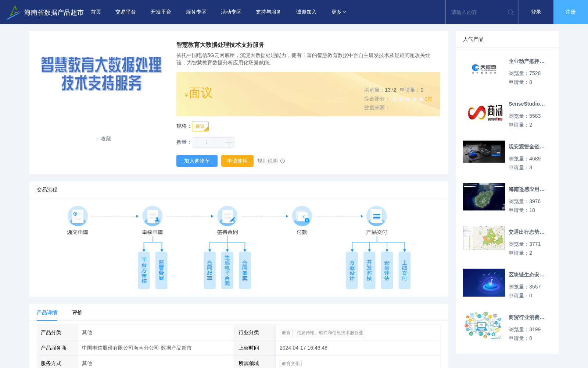This screenshot has width=588, height=368.
Task: Click the 注册 button
Action: [x=571, y=12]
